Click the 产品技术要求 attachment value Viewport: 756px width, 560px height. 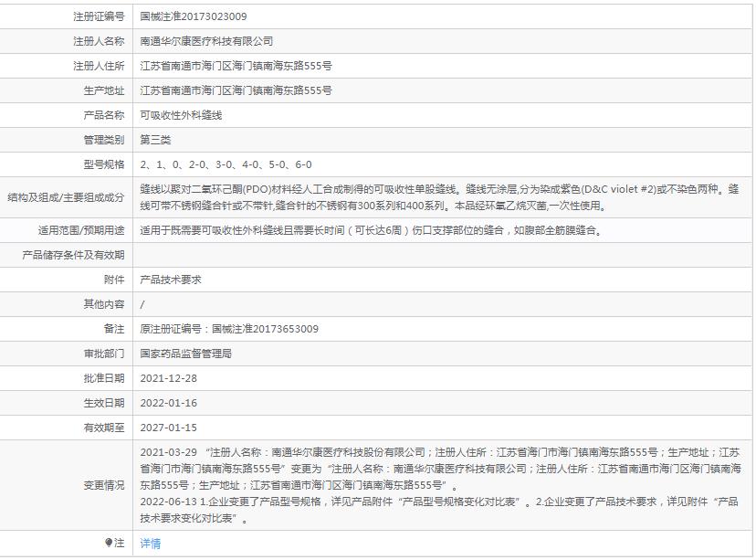pyautogui.click(x=171, y=280)
